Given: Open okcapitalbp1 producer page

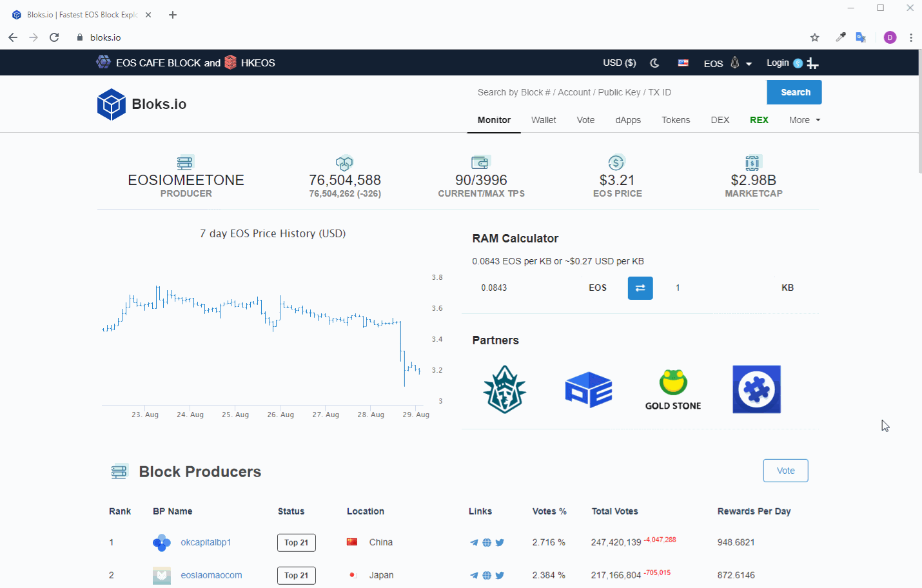Looking at the screenshot, I should [206, 542].
